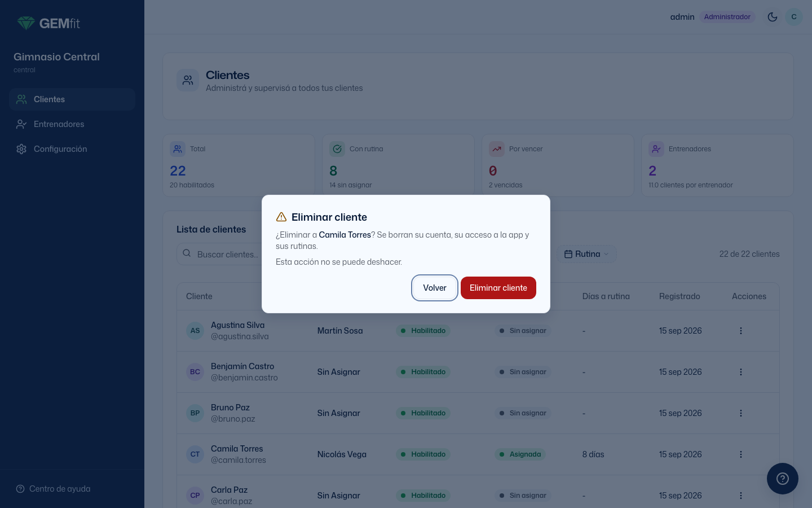
Task: Click the Volver button
Action: pos(435,288)
